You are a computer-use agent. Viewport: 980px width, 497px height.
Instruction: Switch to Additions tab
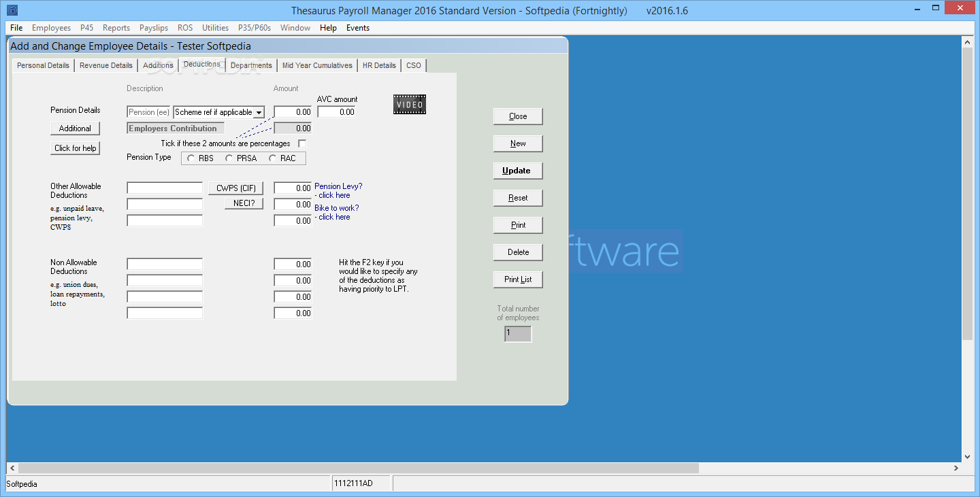click(x=158, y=65)
